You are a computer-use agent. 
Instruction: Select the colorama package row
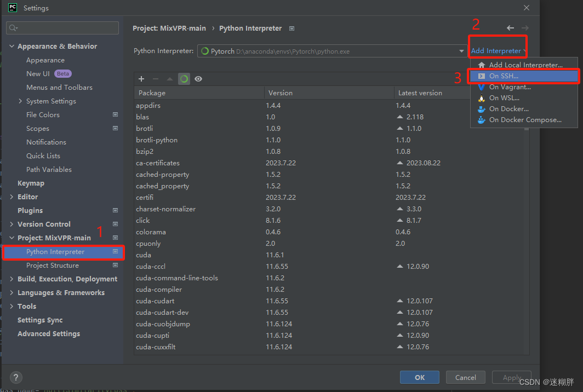click(329, 232)
